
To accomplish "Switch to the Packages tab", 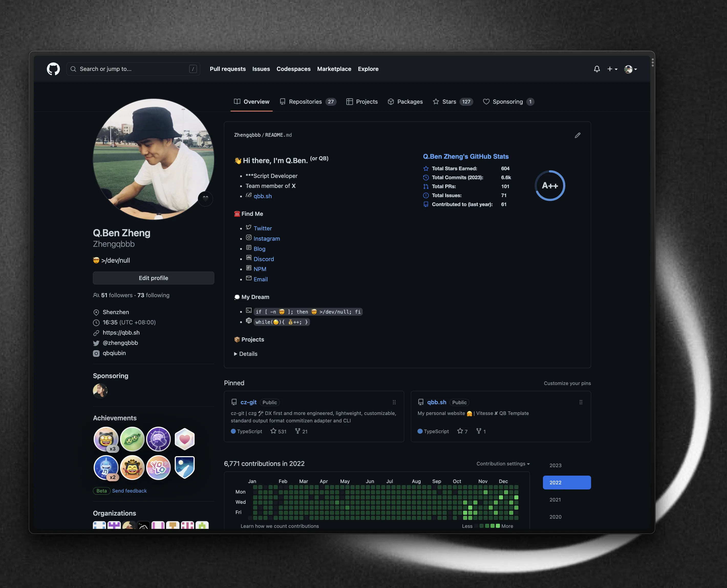I will coord(405,102).
